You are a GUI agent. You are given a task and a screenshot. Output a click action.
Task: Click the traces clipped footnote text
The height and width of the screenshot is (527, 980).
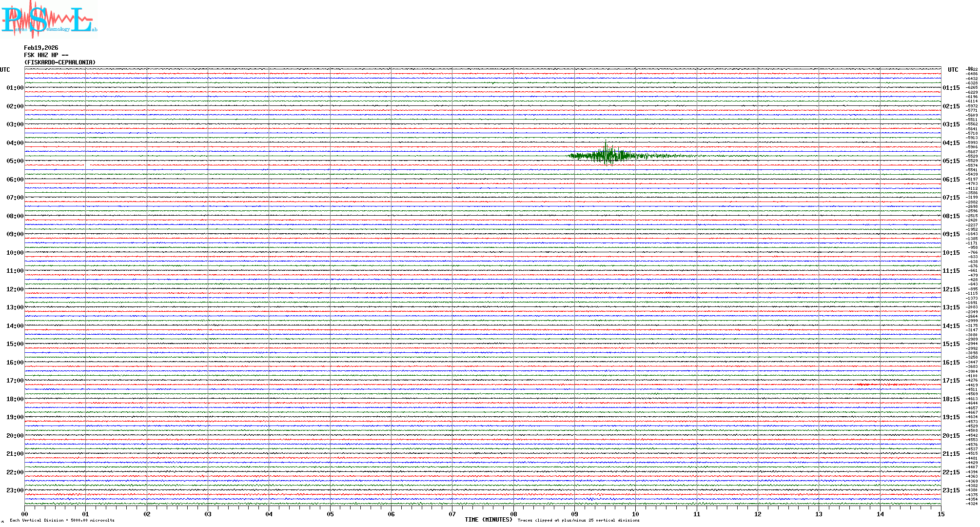578,520
